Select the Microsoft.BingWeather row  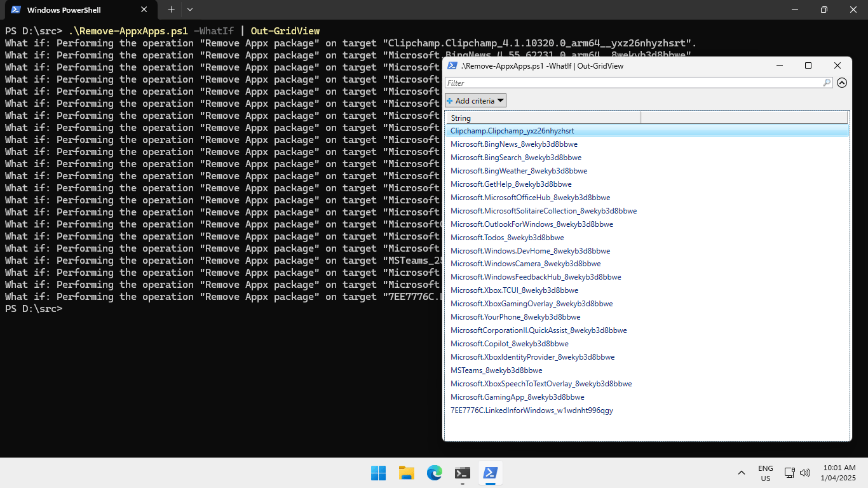(x=647, y=171)
